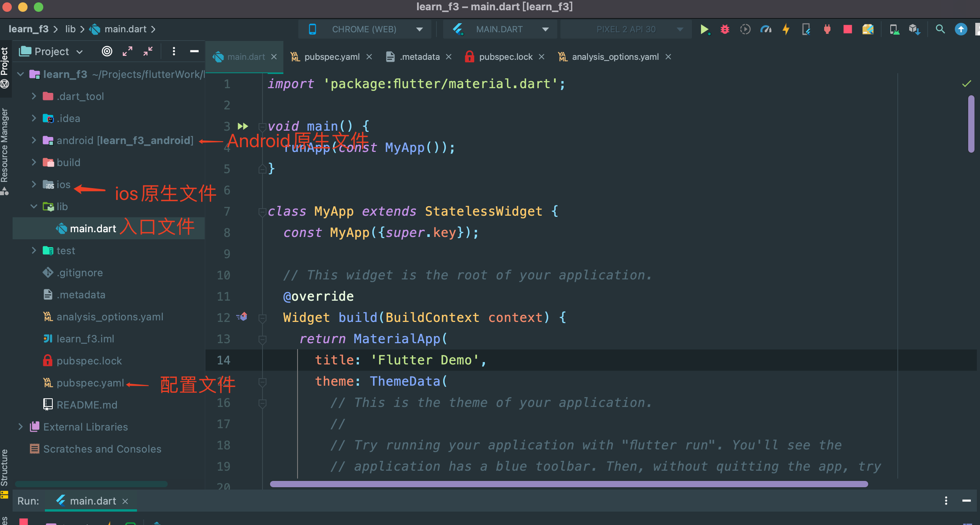This screenshot has height=525, width=980.
Task: Open the Flutter package box icon
Action: pos(868,29)
